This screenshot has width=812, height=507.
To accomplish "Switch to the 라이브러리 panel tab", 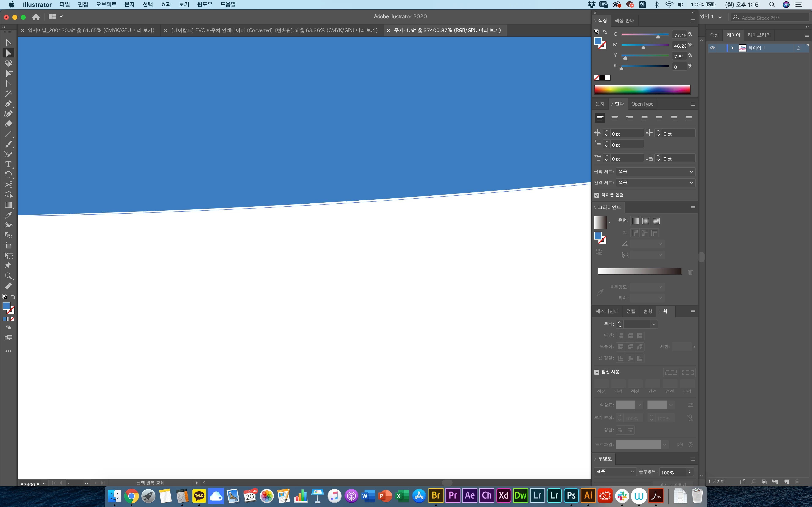I will [759, 35].
